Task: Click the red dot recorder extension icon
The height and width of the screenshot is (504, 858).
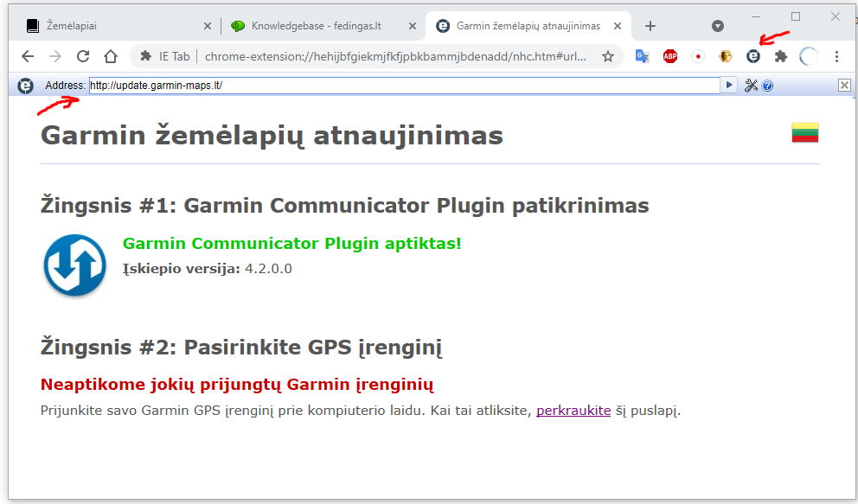Action: (x=698, y=56)
